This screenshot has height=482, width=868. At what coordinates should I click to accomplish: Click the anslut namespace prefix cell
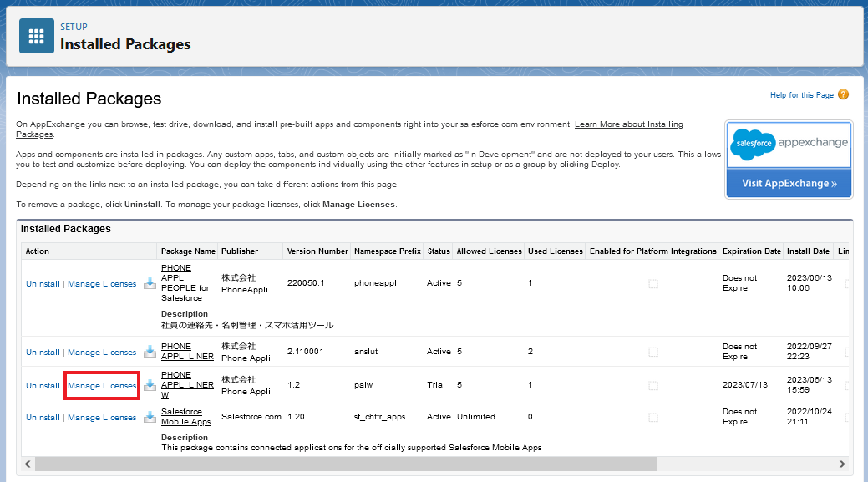366,352
